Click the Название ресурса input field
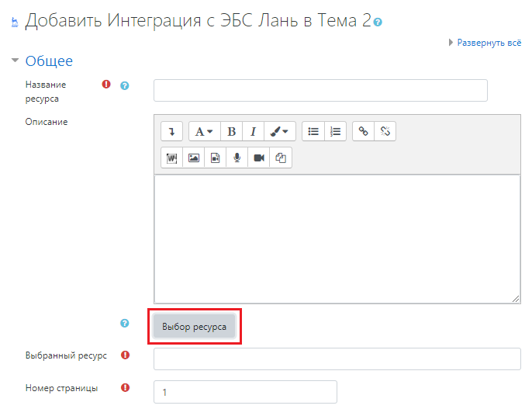 (320, 90)
